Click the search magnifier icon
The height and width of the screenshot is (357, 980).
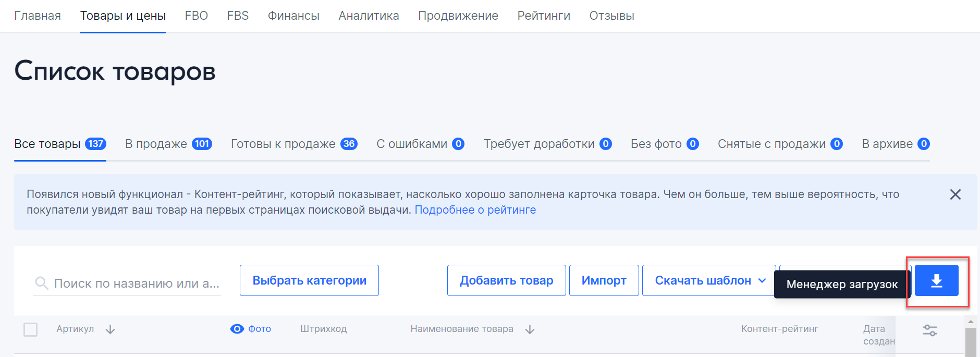click(41, 283)
